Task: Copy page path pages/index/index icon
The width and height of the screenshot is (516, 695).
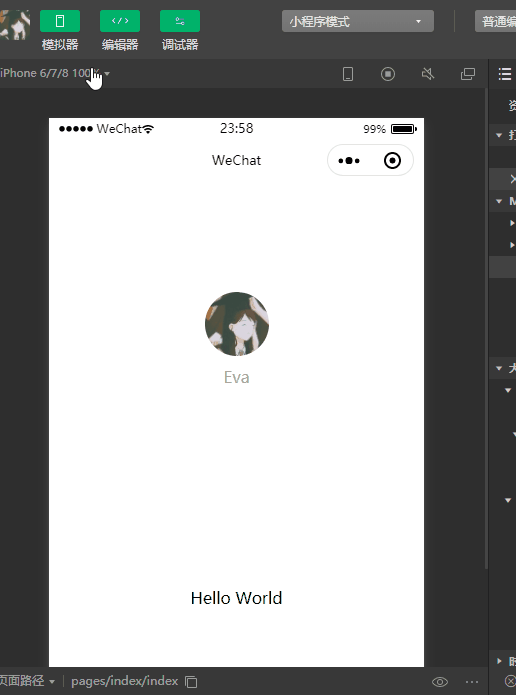Action: (x=191, y=682)
